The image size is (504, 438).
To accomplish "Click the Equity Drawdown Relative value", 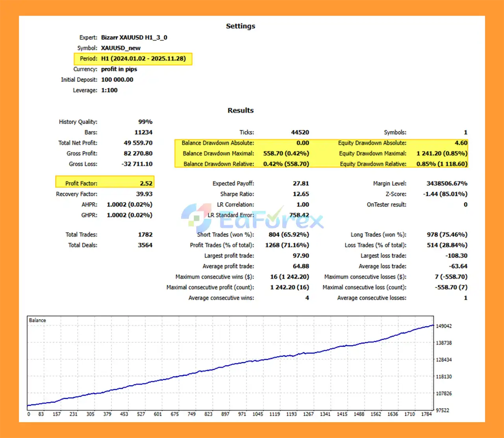I will point(442,164).
